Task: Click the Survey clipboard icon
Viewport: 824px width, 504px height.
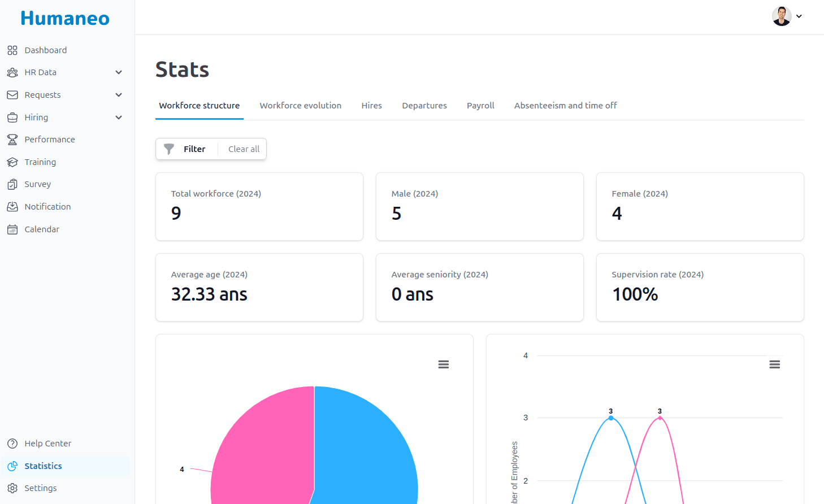Action: [x=12, y=184]
